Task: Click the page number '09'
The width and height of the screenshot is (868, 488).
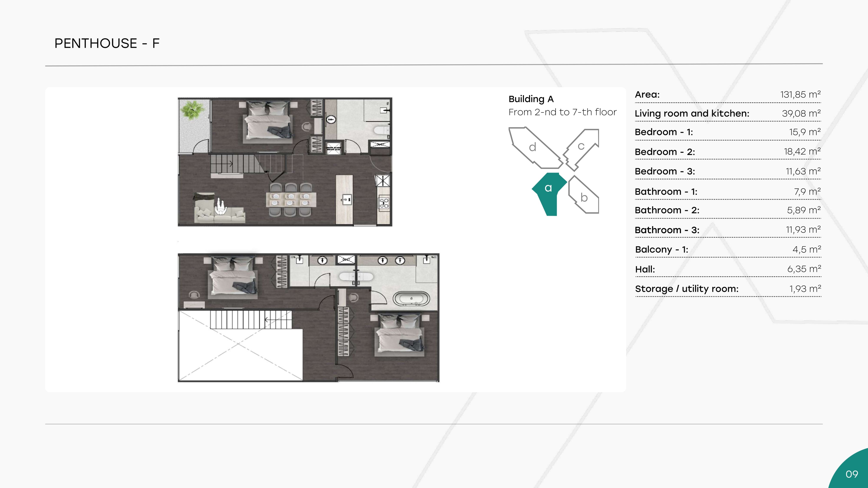Action: click(852, 474)
